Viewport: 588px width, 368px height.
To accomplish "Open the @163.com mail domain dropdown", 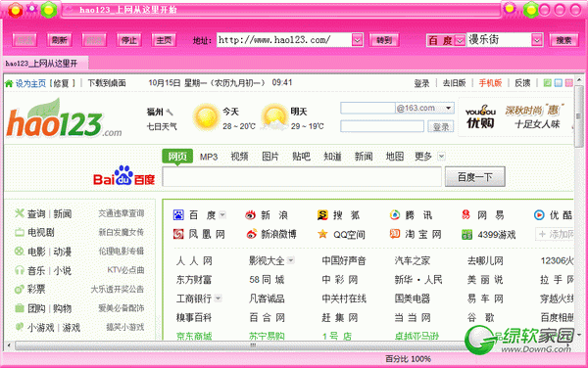I will [448, 108].
